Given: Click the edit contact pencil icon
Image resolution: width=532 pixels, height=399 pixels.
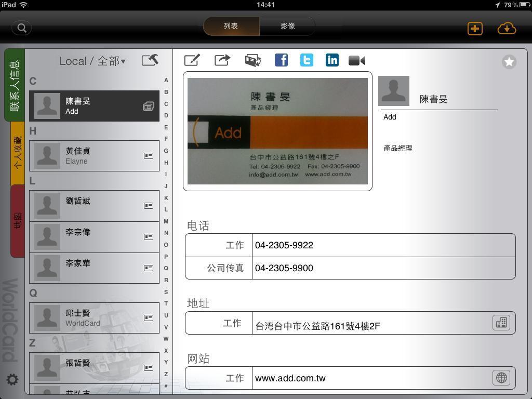Looking at the screenshot, I should click(192, 60).
